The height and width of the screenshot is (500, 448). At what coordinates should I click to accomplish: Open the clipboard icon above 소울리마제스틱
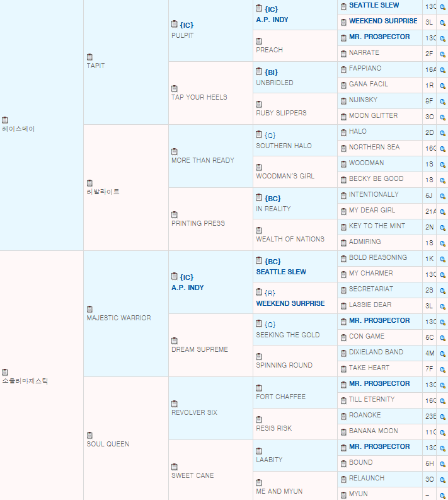[x=5, y=372]
